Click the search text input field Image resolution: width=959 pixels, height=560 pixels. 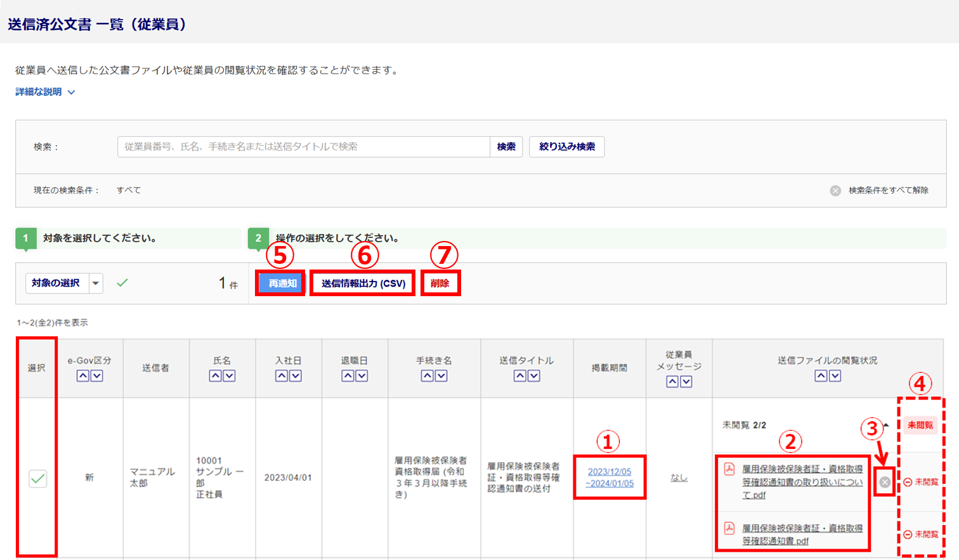[x=303, y=147]
